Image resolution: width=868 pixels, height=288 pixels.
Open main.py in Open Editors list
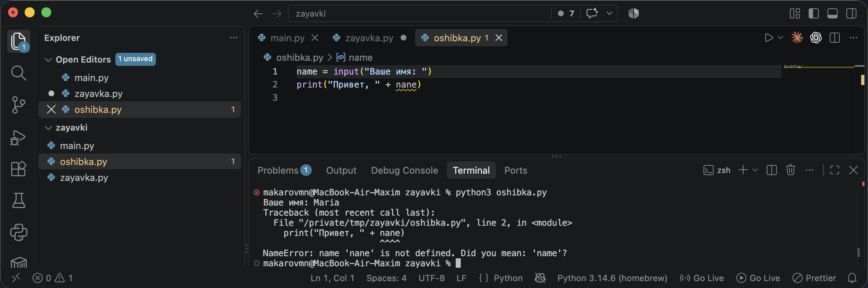click(x=140, y=78)
